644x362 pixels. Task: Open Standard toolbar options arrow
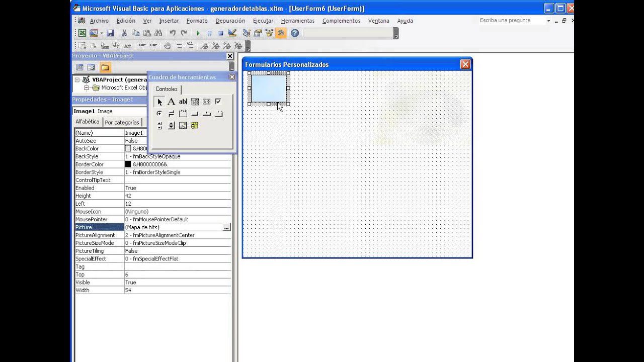(x=396, y=34)
